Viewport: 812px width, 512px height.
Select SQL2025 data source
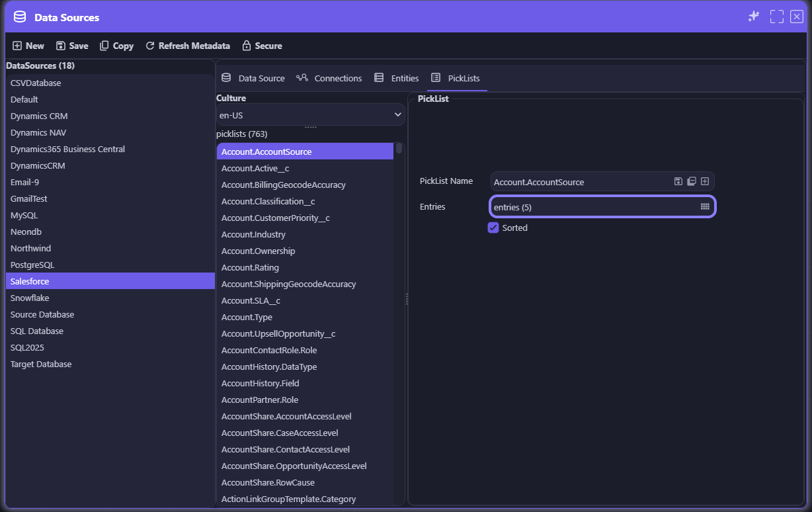click(x=110, y=347)
